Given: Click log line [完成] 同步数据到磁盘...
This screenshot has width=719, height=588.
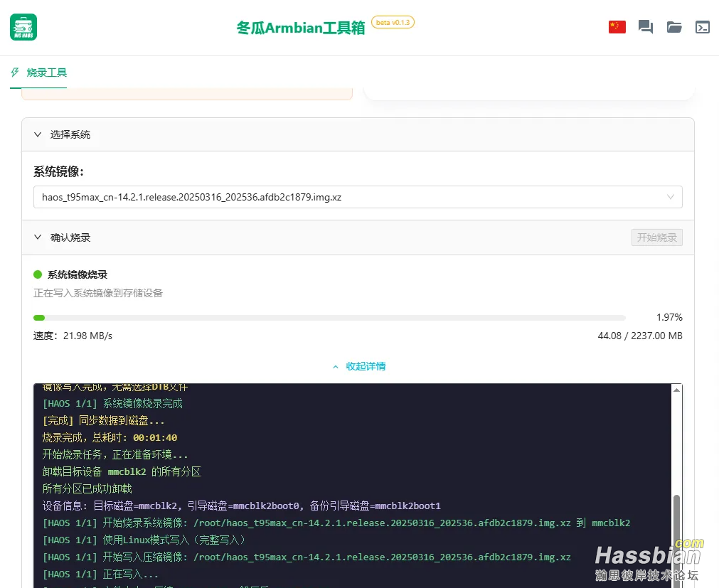Looking at the screenshot, I should click(103, 421).
